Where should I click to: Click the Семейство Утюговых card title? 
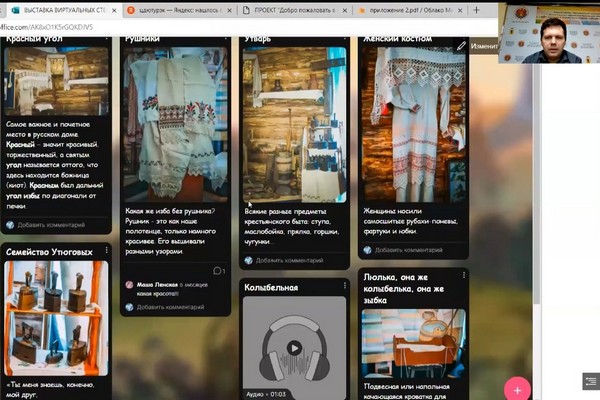(x=49, y=252)
